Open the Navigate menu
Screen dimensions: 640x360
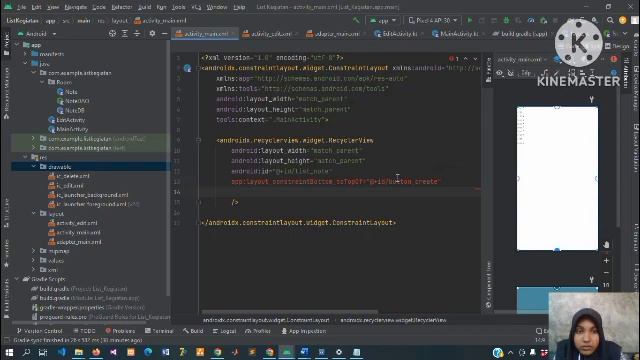pyautogui.click(x=76, y=7)
